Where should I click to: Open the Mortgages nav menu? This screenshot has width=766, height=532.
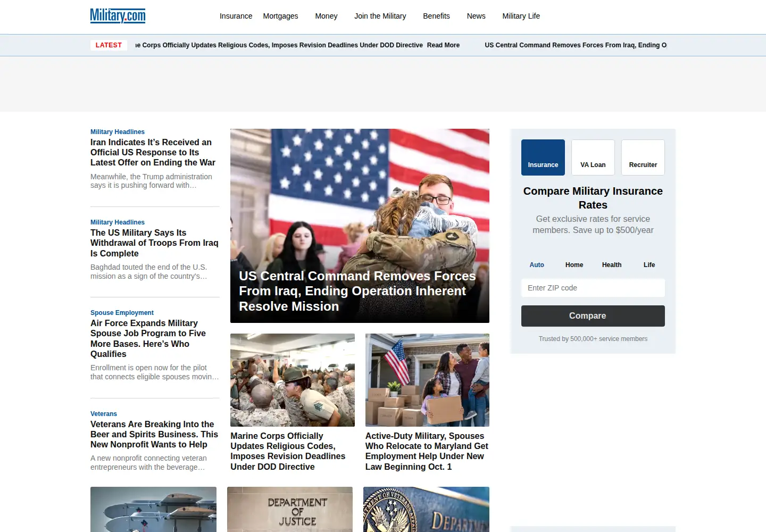[x=280, y=16]
